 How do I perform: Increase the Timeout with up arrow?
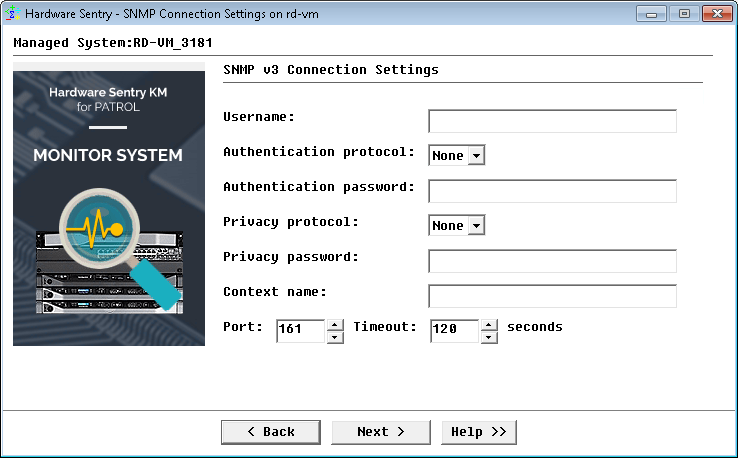[x=489, y=325]
